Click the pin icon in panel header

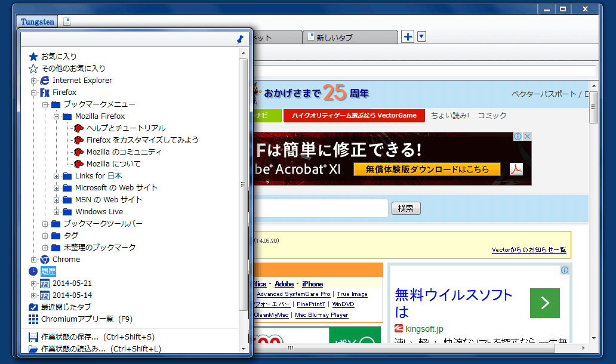pos(240,39)
